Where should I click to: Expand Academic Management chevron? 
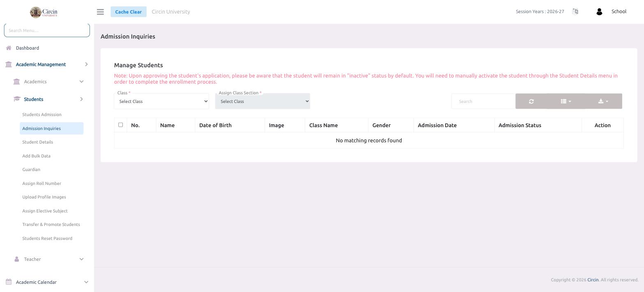coord(86,64)
